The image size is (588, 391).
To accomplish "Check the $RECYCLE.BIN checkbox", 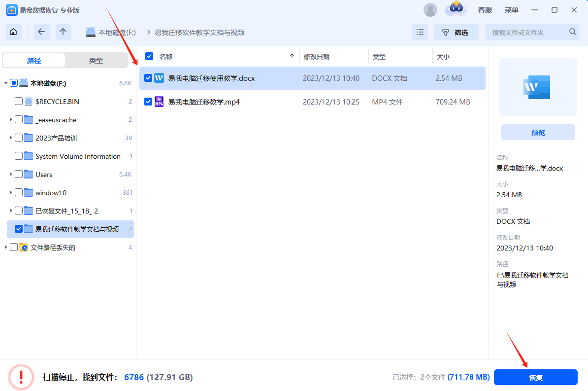I will pyautogui.click(x=19, y=102).
